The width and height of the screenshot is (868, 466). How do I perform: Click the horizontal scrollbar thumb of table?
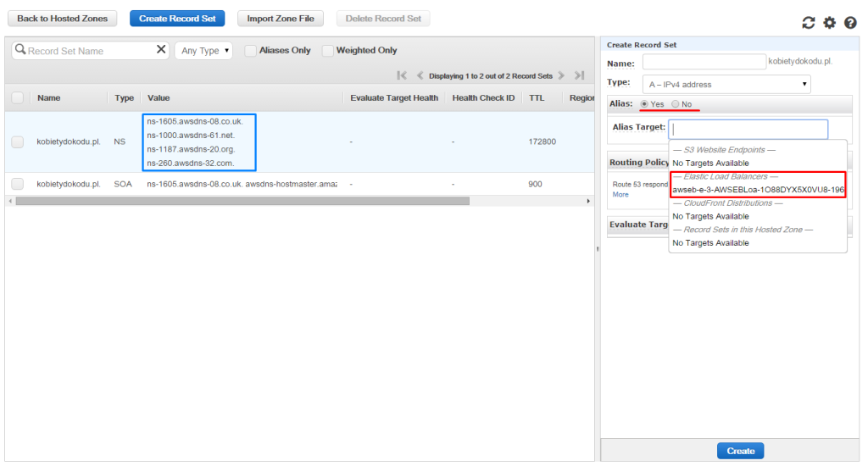(242, 201)
